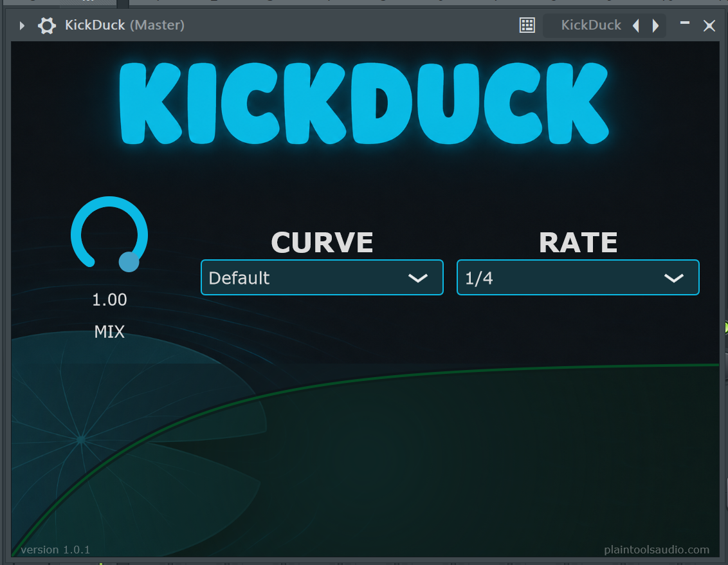Click the MIX knob
This screenshot has width=728, height=565.
109,234
